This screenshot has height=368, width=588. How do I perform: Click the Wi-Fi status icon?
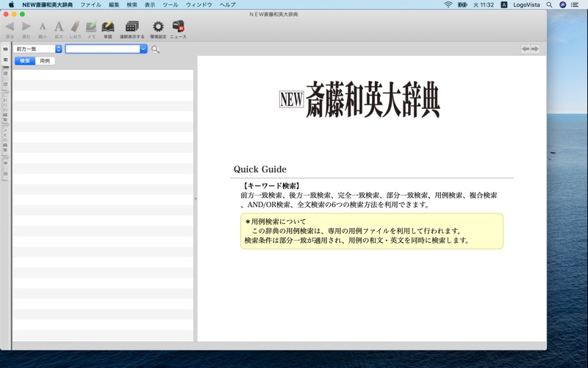pyautogui.click(x=448, y=4)
